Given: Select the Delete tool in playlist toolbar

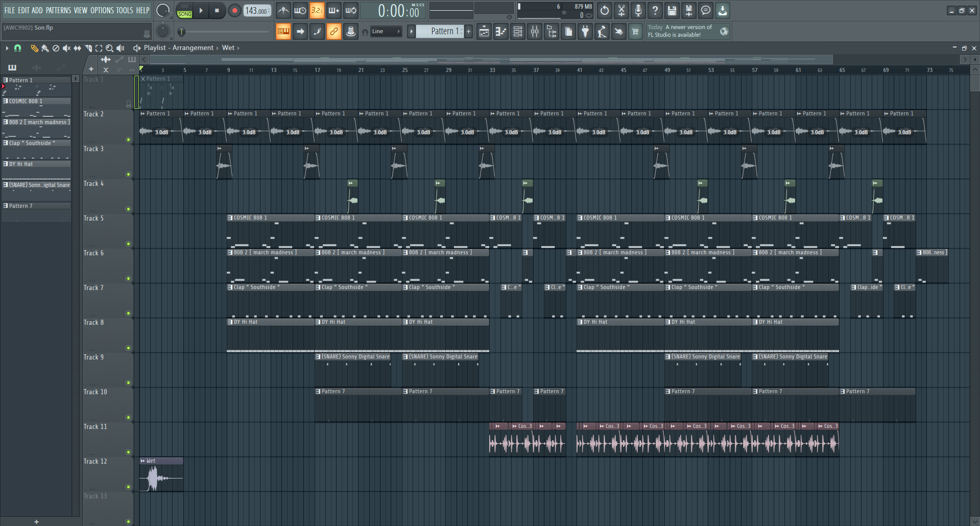Looking at the screenshot, I should 56,48.
